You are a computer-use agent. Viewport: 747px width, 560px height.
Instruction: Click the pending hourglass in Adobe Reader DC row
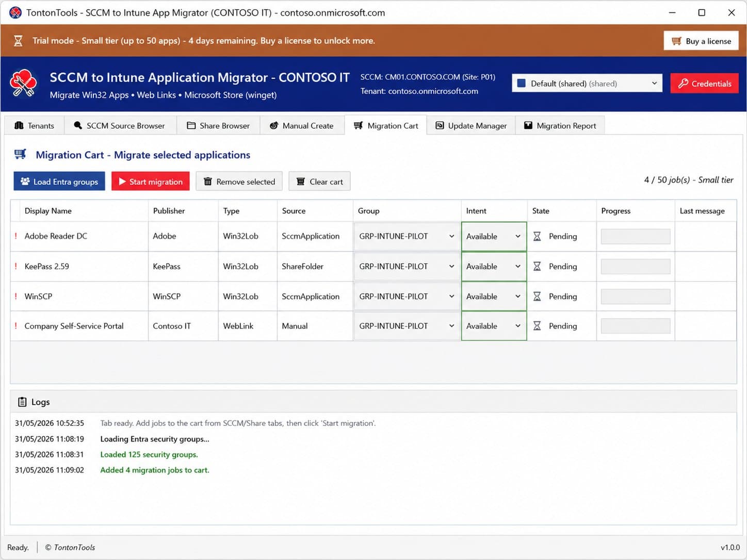(x=537, y=236)
